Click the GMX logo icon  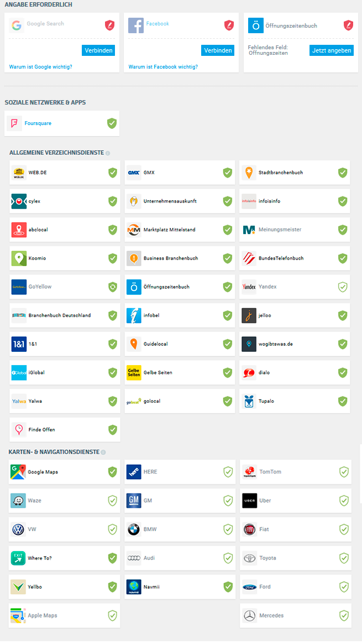tap(134, 173)
